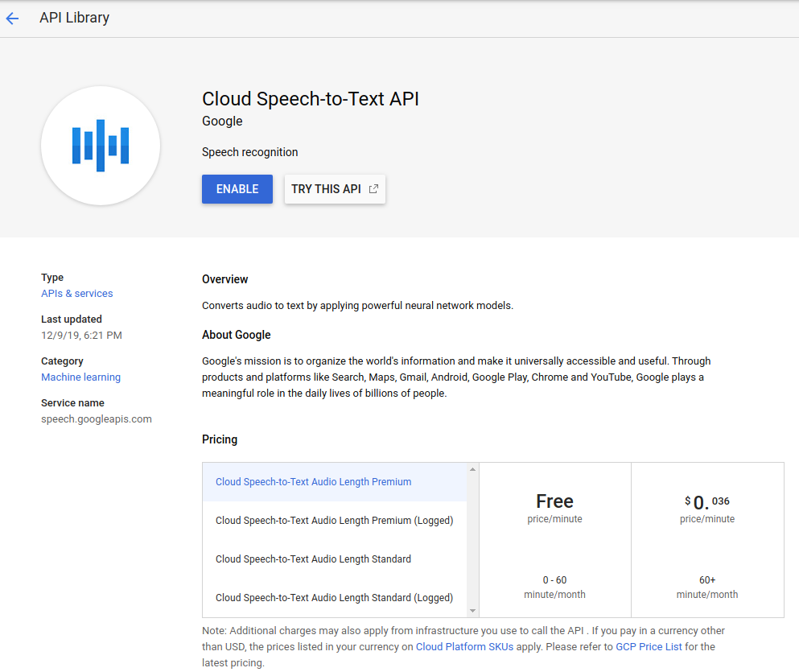Click the Cloud Speech-to-Text API logo
The height and width of the screenshot is (672, 799).
pos(101,146)
